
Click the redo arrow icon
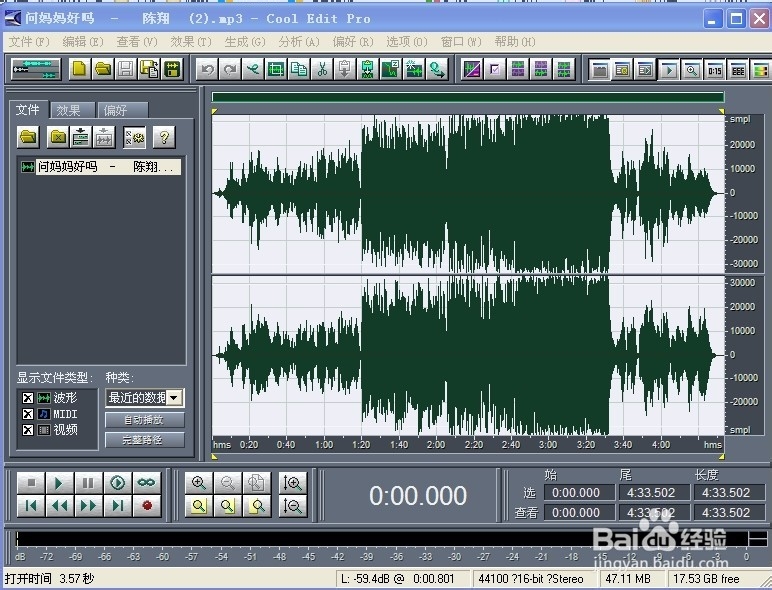tap(230, 69)
